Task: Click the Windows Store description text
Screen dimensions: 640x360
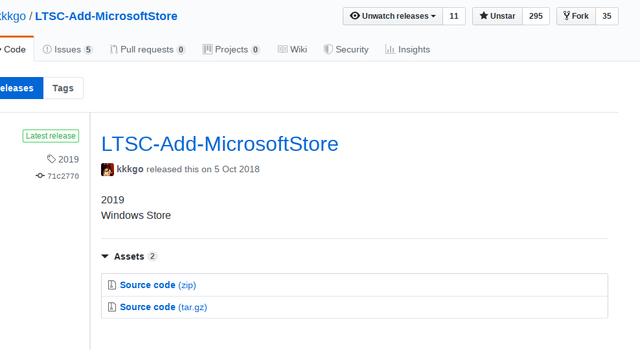Action: (x=136, y=215)
